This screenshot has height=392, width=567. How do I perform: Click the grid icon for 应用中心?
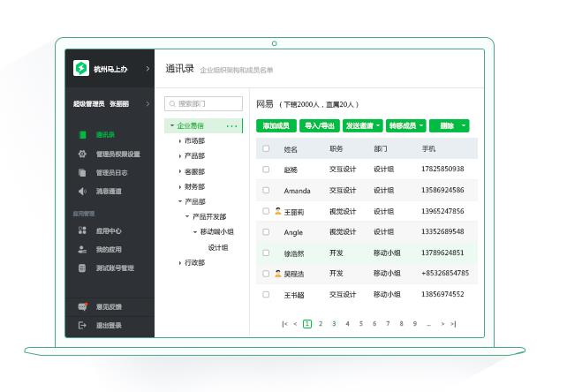pyautogui.click(x=82, y=230)
